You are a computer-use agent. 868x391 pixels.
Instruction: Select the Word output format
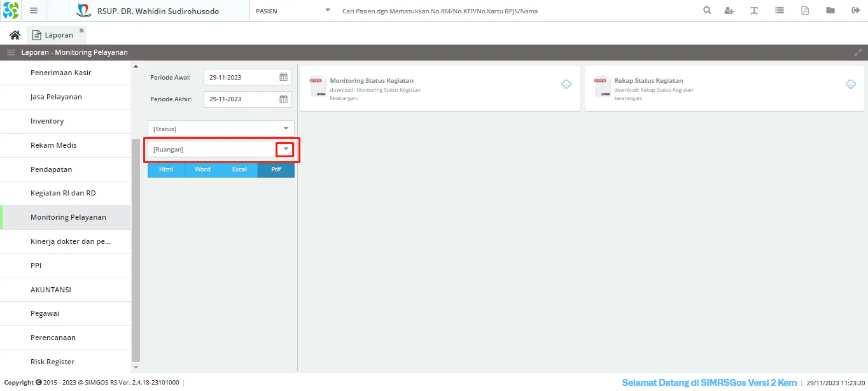pyautogui.click(x=202, y=170)
